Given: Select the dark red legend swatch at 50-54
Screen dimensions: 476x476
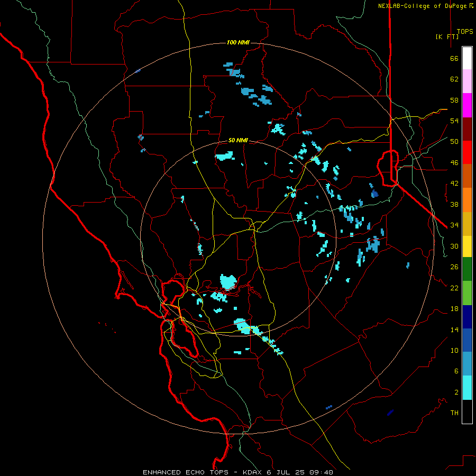Looking at the screenshot, I should [467, 129].
